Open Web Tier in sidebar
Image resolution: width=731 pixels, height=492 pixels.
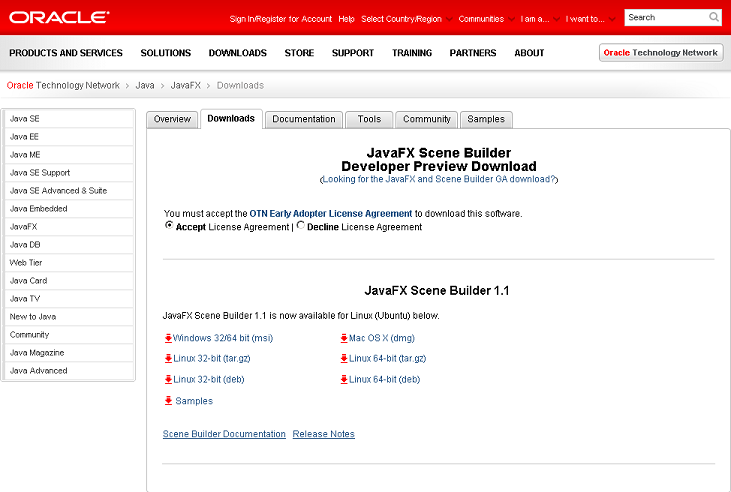point(69,263)
